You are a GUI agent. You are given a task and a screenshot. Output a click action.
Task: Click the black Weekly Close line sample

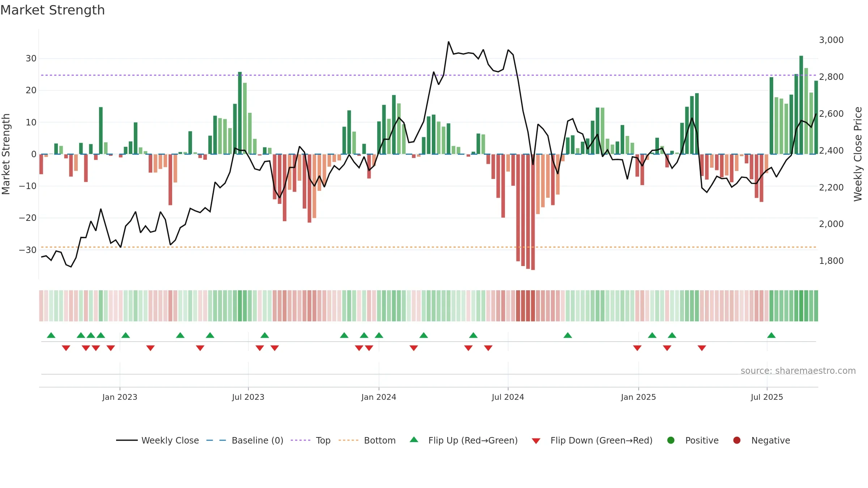[x=127, y=440]
